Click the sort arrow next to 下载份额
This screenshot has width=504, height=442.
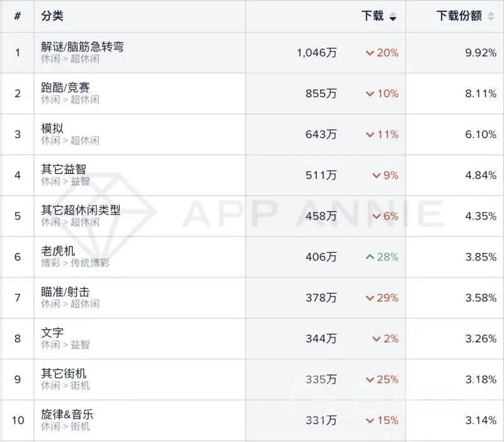click(490, 16)
